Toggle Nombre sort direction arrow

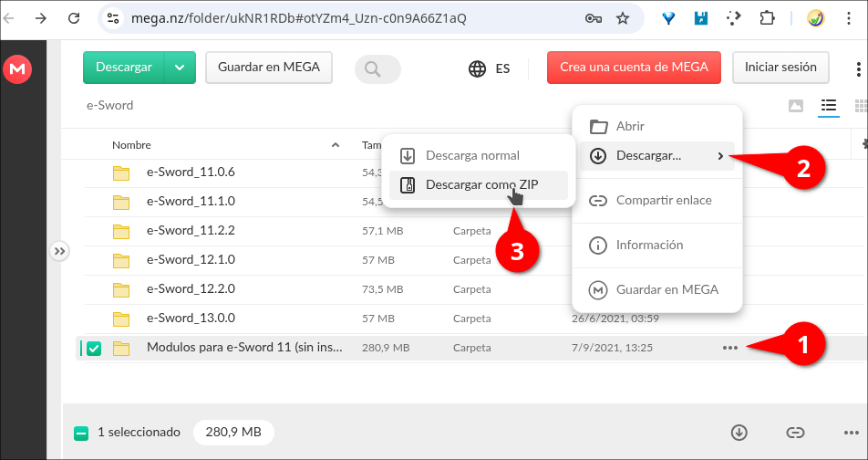click(x=335, y=145)
